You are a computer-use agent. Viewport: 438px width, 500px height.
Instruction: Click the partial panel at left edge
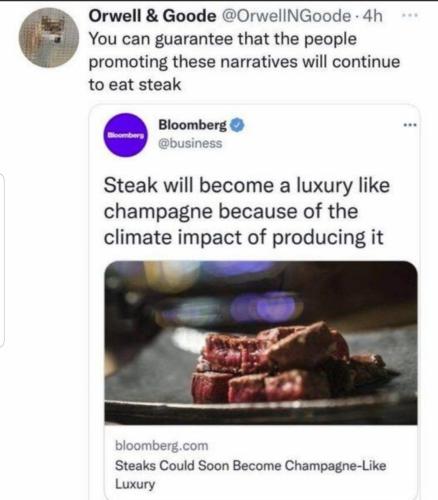click(2, 260)
